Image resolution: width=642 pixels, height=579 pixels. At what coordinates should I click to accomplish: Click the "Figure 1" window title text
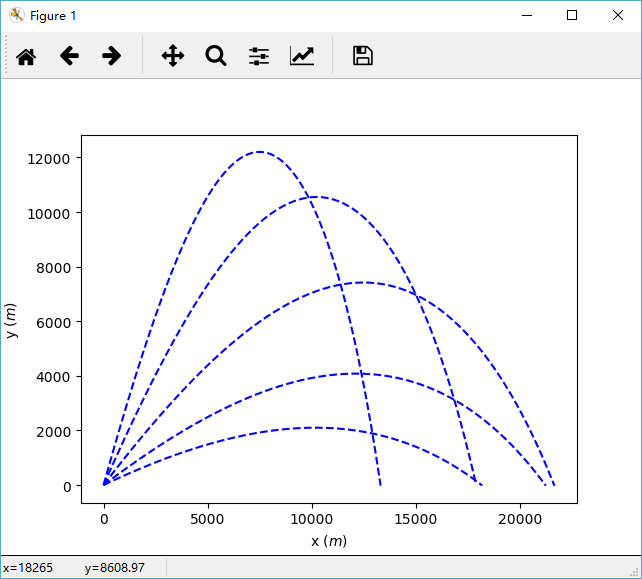point(52,16)
